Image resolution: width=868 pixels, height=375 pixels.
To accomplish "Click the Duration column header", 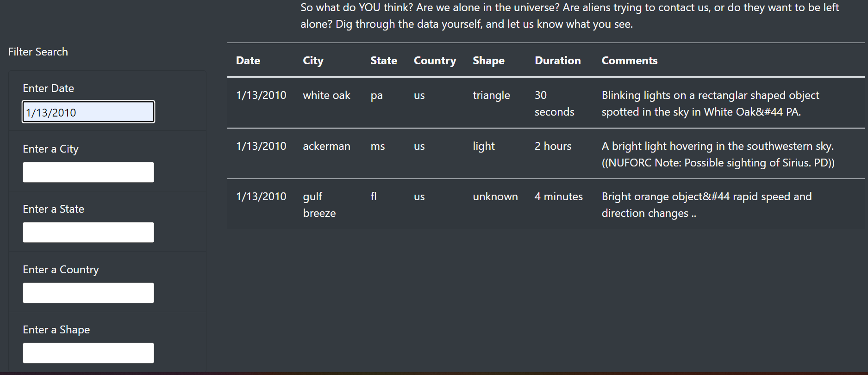I will (558, 61).
